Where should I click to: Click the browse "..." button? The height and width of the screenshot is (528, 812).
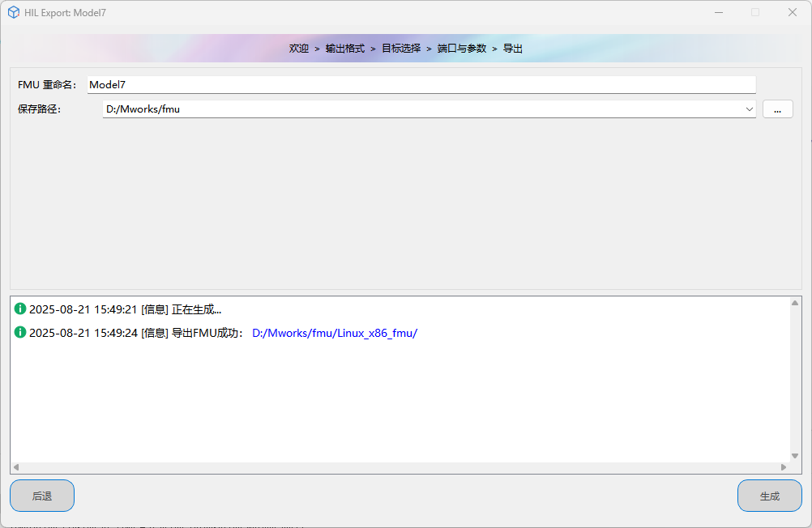777,109
